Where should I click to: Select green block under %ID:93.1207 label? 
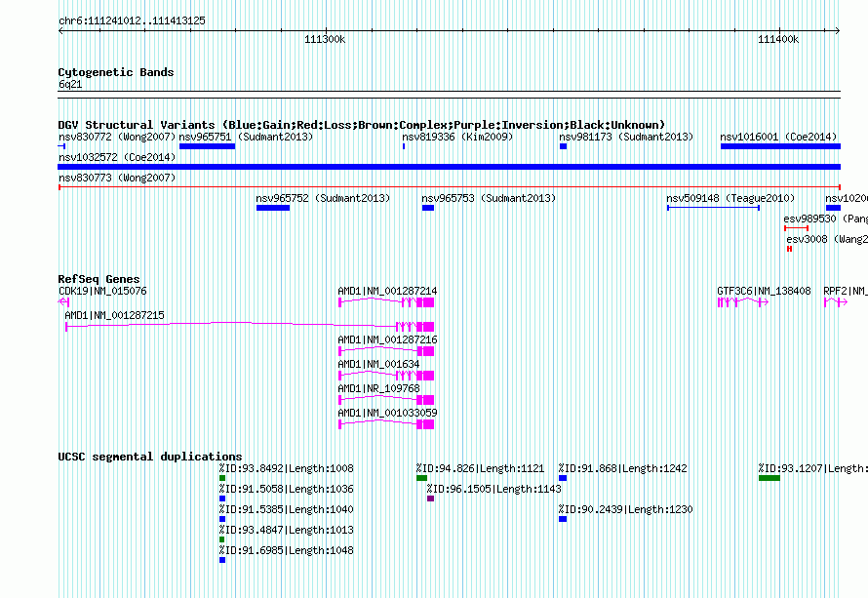tap(769, 478)
